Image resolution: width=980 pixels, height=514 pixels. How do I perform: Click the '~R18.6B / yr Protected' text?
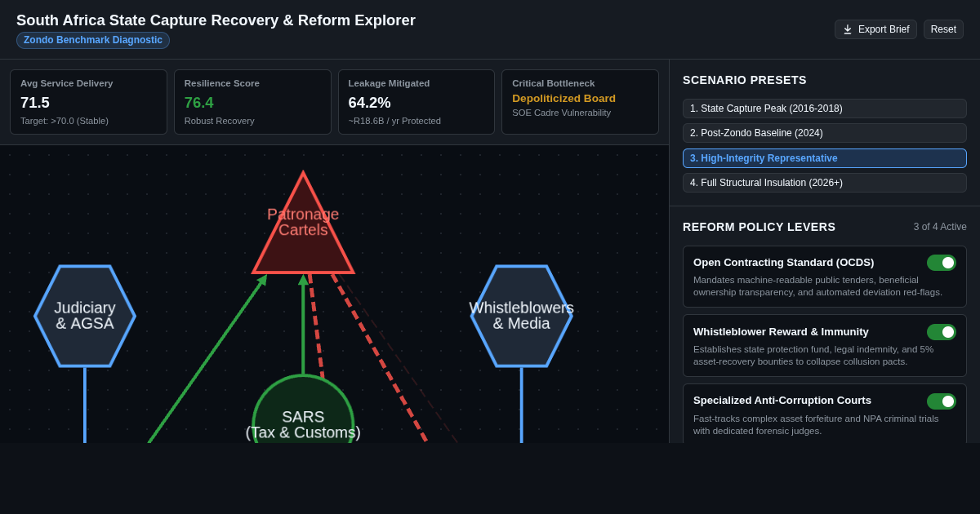pyautogui.click(x=394, y=121)
